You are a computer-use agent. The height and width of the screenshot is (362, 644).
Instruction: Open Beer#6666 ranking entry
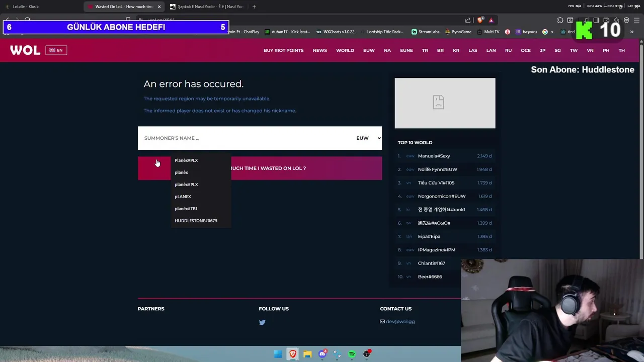(430, 277)
